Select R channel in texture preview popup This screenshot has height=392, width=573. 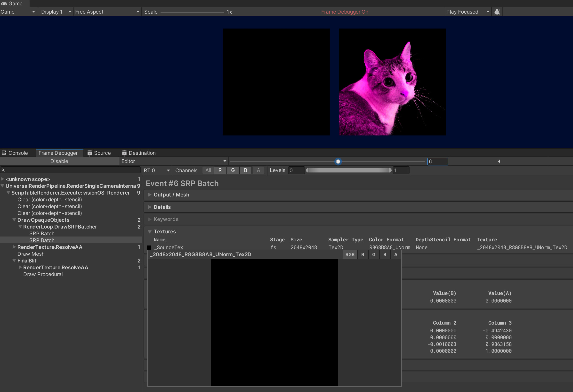tap(363, 255)
